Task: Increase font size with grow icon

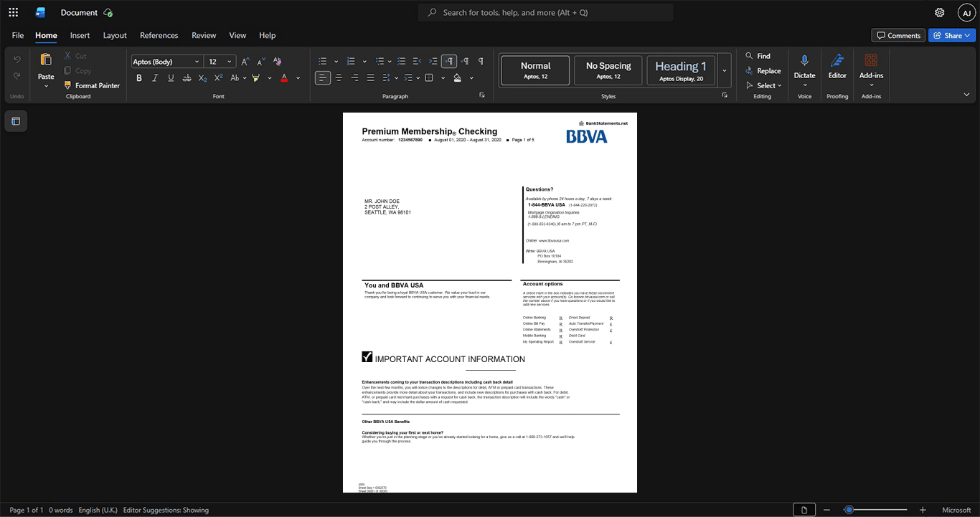Action: [245, 62]
